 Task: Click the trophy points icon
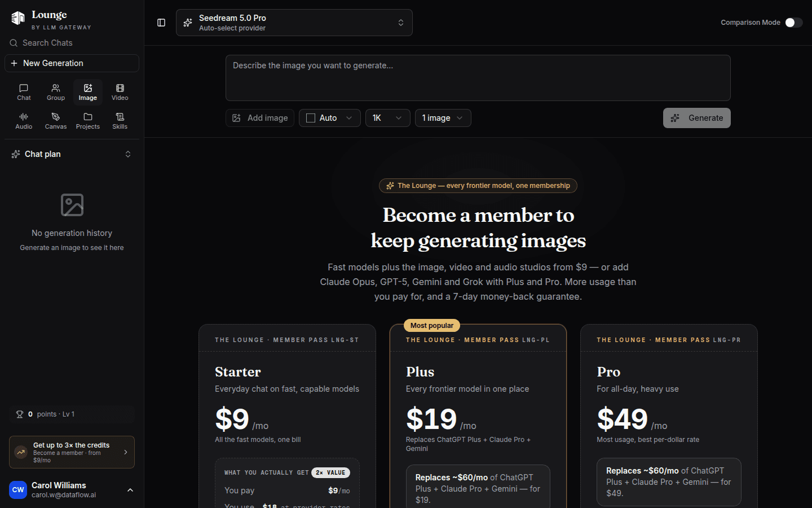(x=20, y=414)
